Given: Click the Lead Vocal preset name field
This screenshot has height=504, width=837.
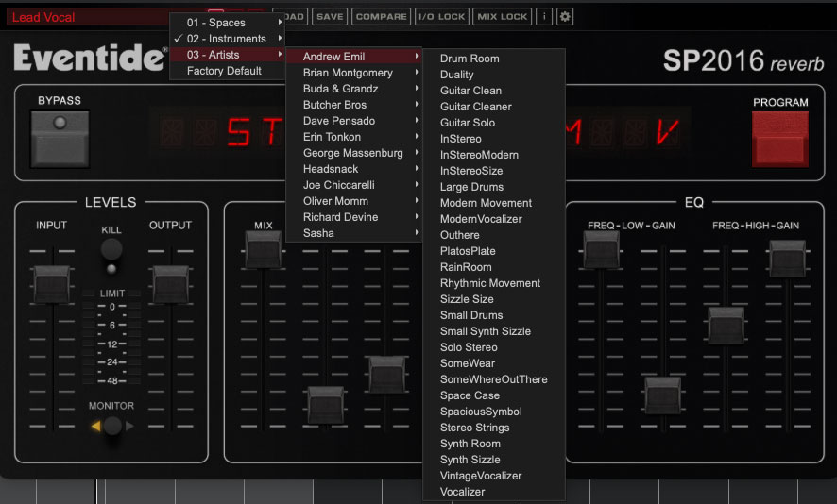Looking at the screenshot, I should coord(88,17).
